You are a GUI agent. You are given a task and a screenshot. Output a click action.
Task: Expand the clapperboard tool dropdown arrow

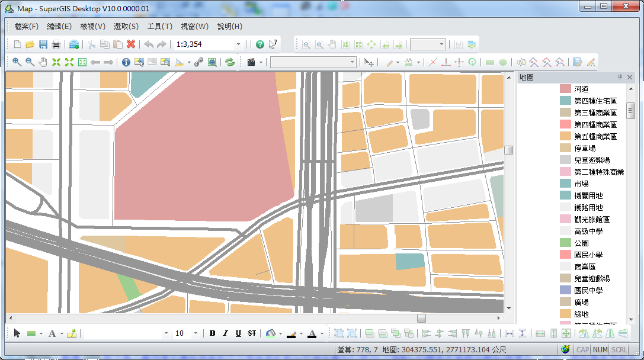click(261, 62)
